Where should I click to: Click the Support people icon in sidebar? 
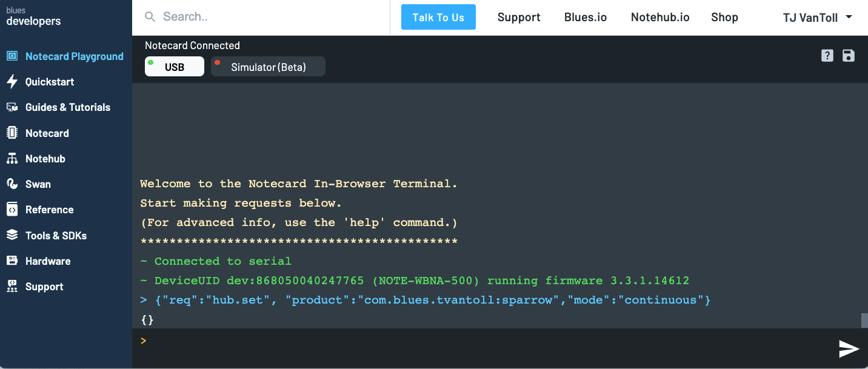pyautogui.click(x=12, y=287)
